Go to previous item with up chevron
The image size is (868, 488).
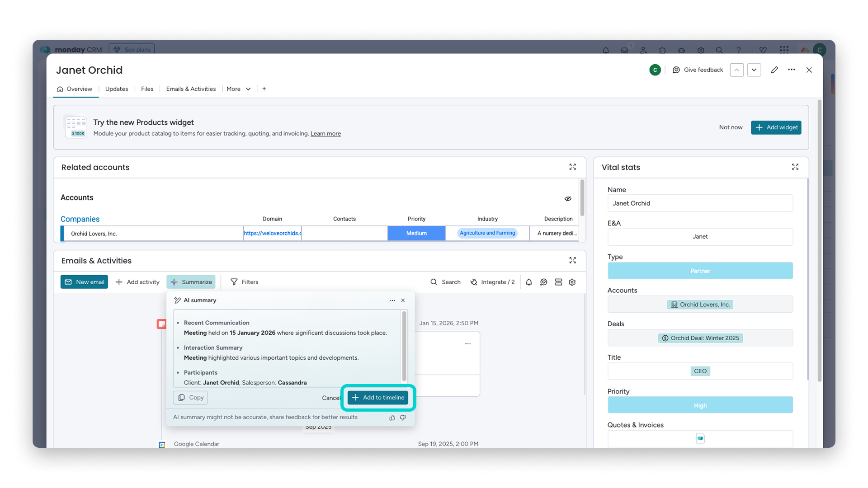pyautogui.click(x=737, y=70)
